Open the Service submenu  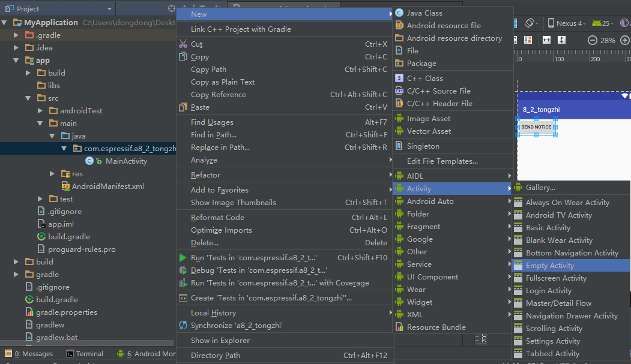(453, 264)
